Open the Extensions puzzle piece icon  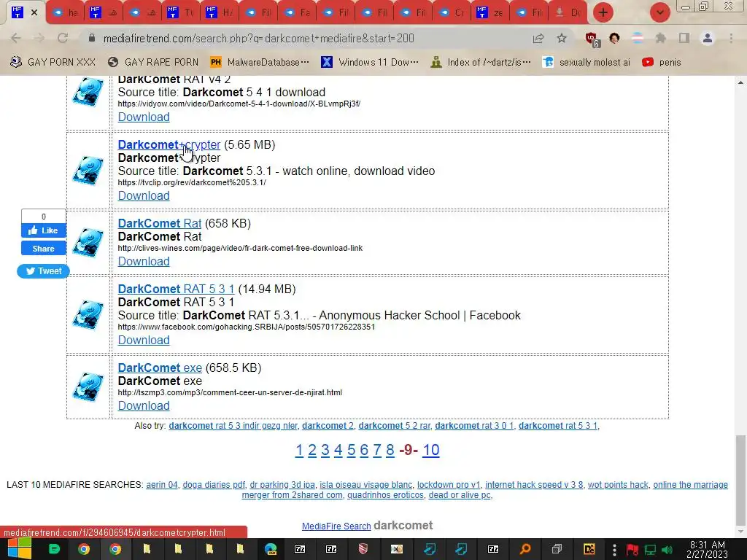pos(661,38)
